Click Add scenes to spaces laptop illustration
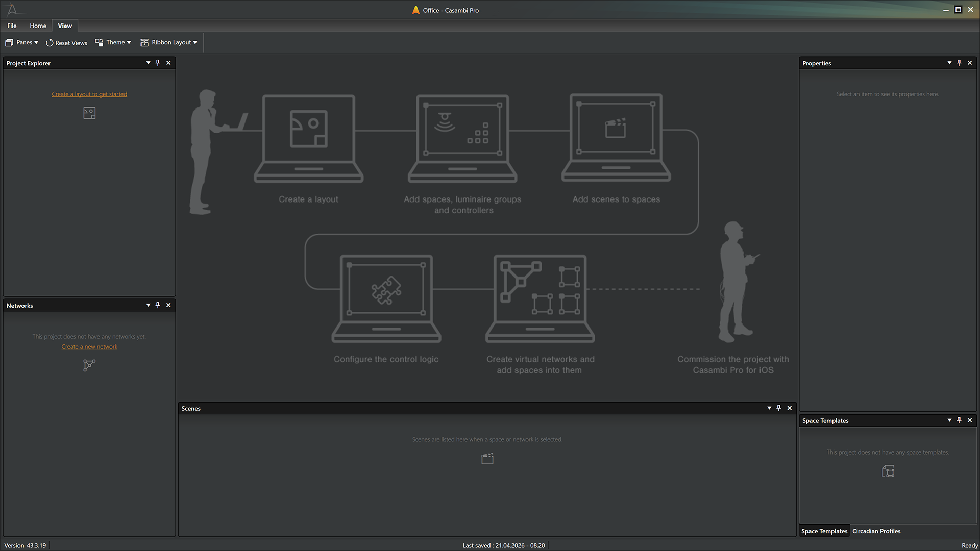Viewport: 980px width, 551px height. click(x=616, y=138)
